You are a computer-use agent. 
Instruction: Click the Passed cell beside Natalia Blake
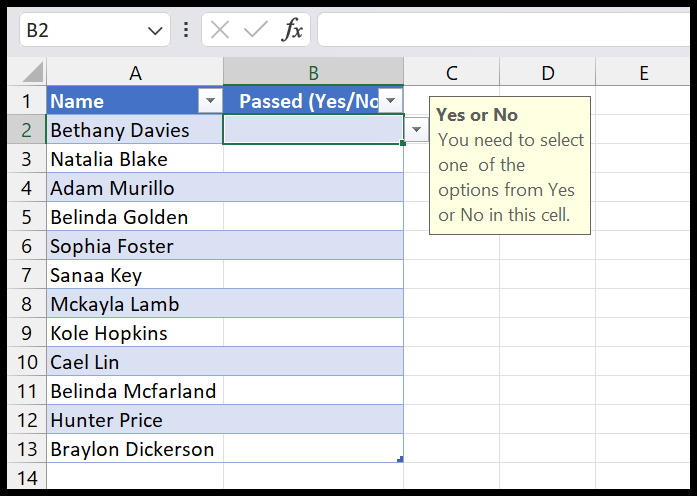(x=313, y=159)
